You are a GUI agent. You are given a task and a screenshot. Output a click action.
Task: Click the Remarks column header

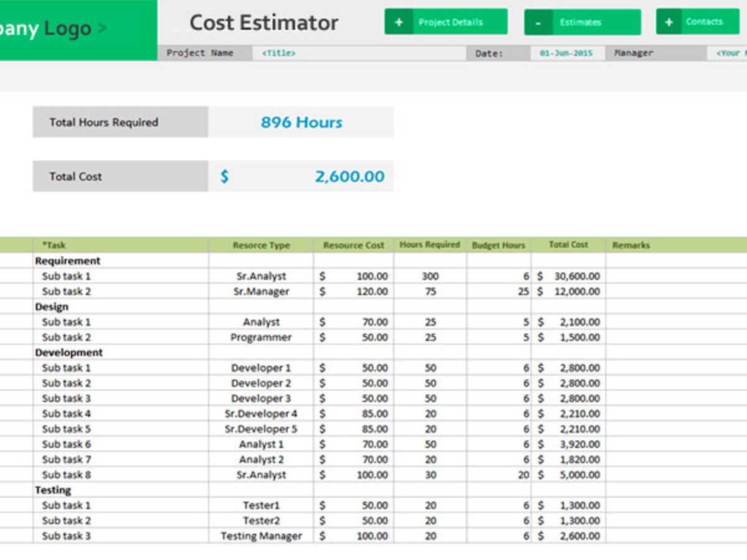point(631,245)
